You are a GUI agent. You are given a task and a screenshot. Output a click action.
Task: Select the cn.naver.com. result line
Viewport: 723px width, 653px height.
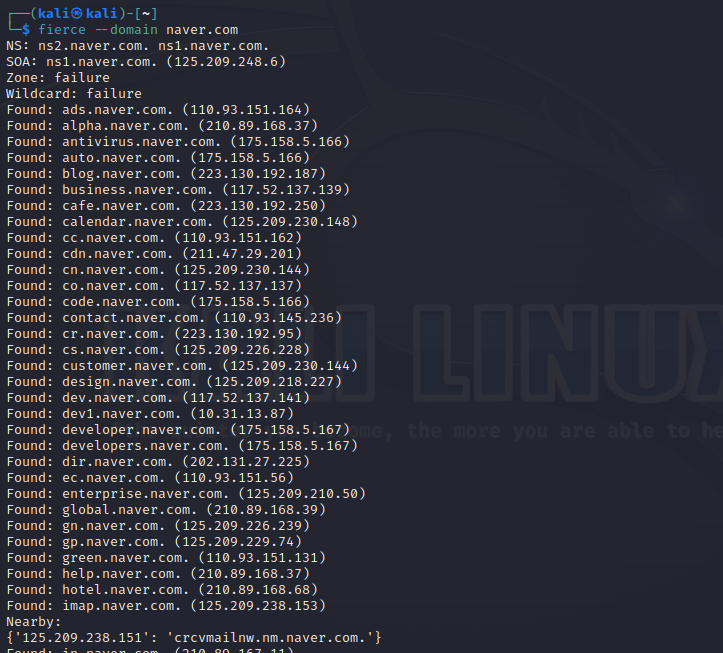(x=158, y=270)
